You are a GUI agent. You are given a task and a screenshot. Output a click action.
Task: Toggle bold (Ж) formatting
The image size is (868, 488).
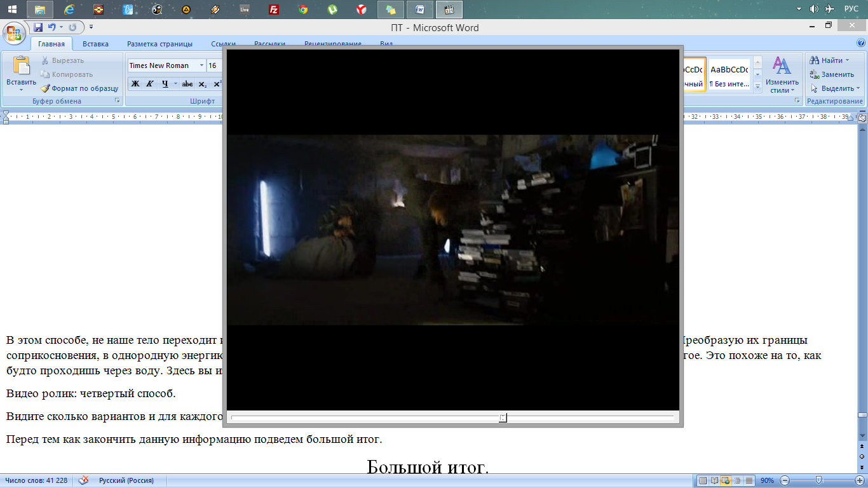tap(135, 84)
